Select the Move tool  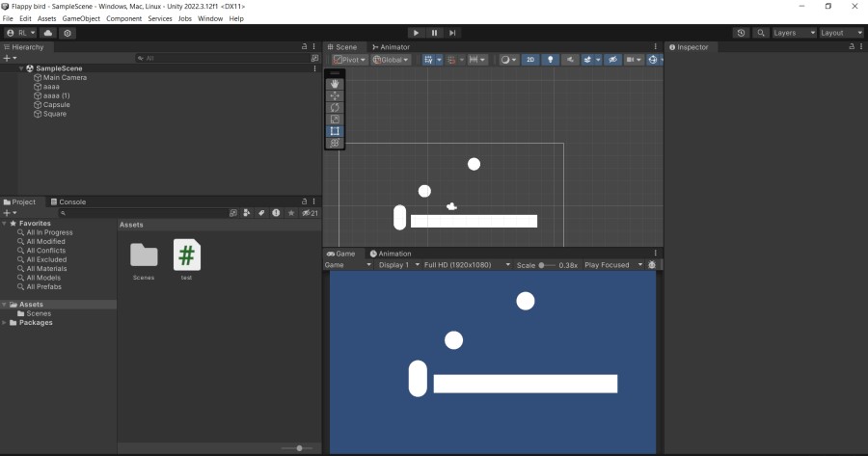point(335,95)
